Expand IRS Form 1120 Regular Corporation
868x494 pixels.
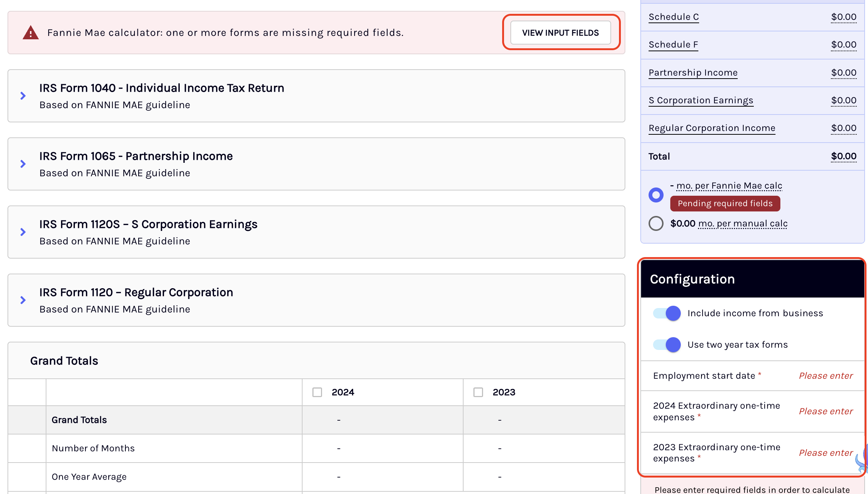[x=23, y=300]
